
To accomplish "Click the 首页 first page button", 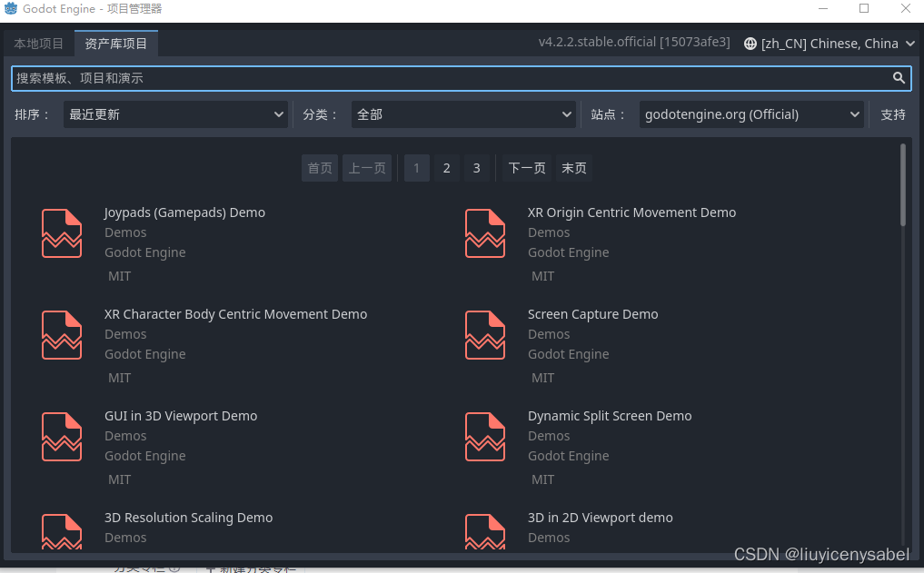I will tap(320, 168).
